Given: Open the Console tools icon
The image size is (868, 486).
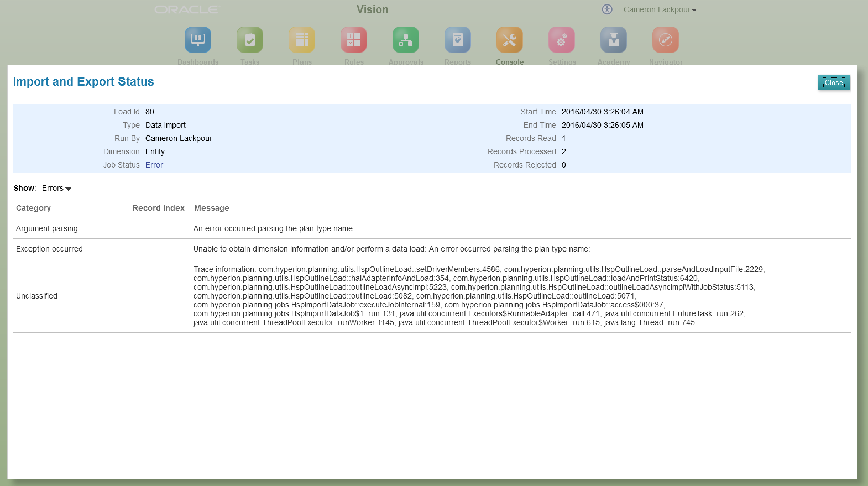Looking at the screenshot, I should 510,40.
